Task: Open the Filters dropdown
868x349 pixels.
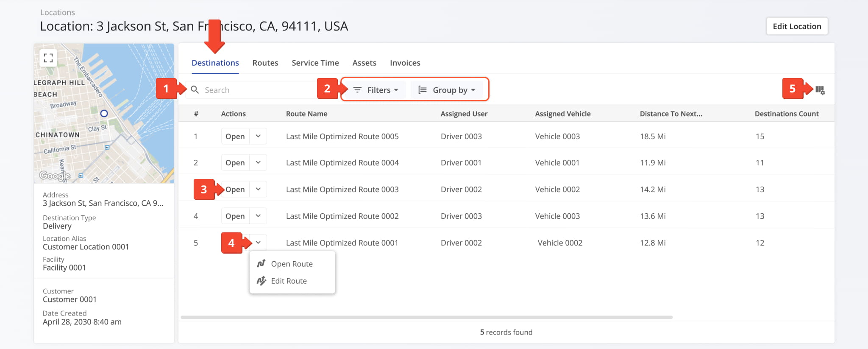Action: (376, 90)
